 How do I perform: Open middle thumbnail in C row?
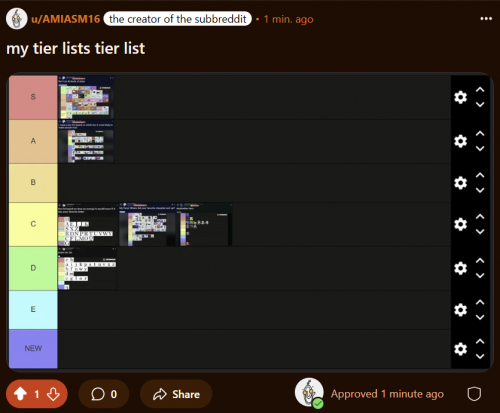147,224
